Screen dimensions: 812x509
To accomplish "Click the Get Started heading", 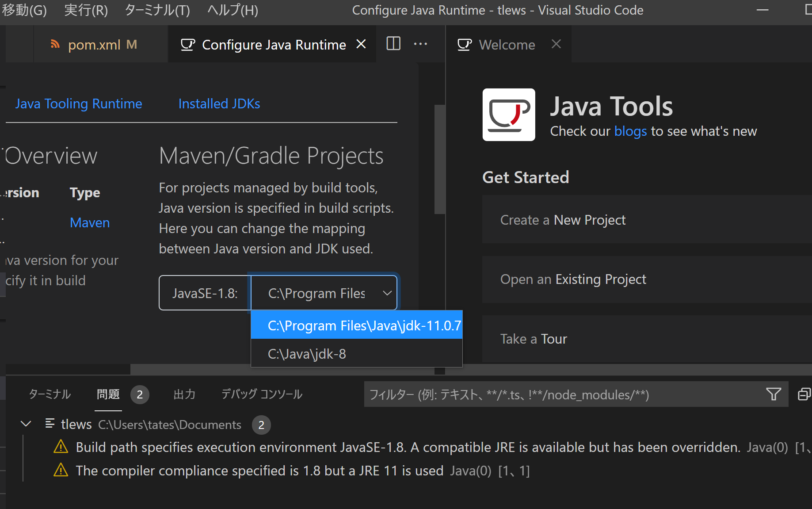I will pos(526,177).
